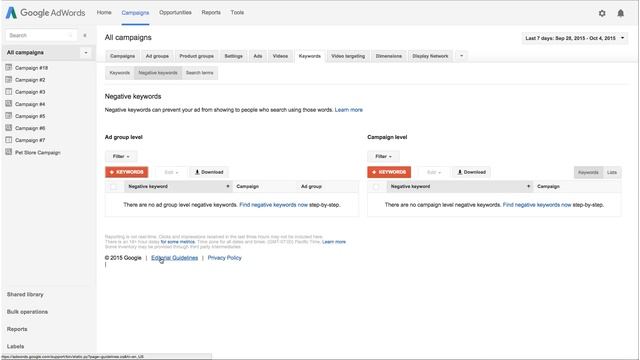This screenshot has height=360, width=640.
Task: Open the Opportunities menu
Action: click(175, 13)
